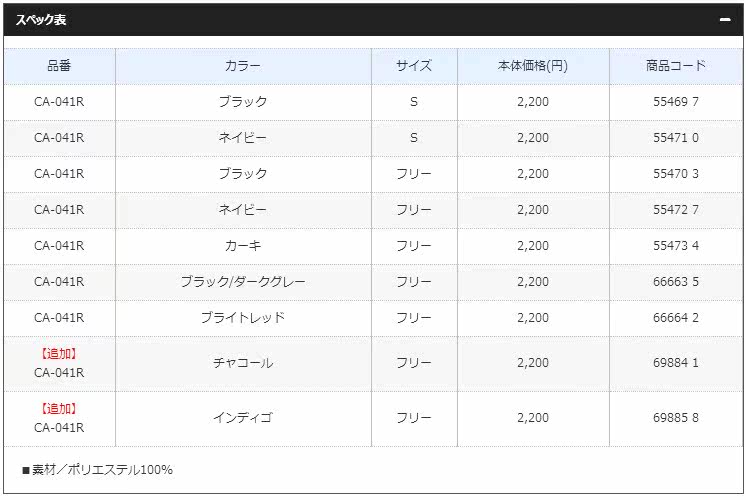Select the ブラック/ダークグレー color cell
Screen dimensions: 746x500
(x=243, y=282)
